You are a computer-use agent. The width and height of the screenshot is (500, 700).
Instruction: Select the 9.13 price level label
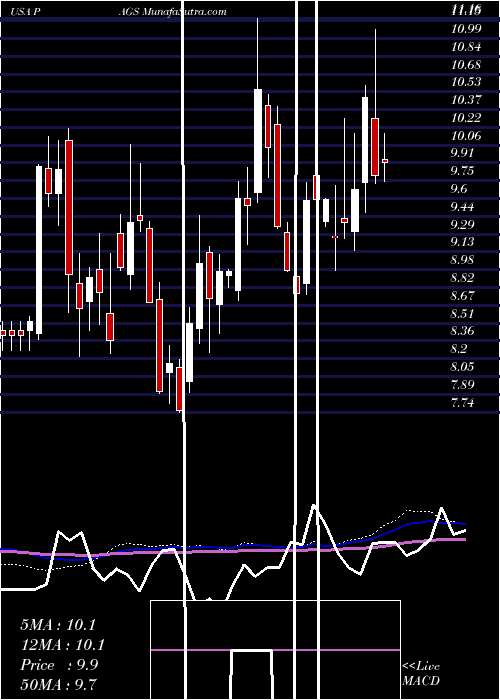[x=462, y=242]
